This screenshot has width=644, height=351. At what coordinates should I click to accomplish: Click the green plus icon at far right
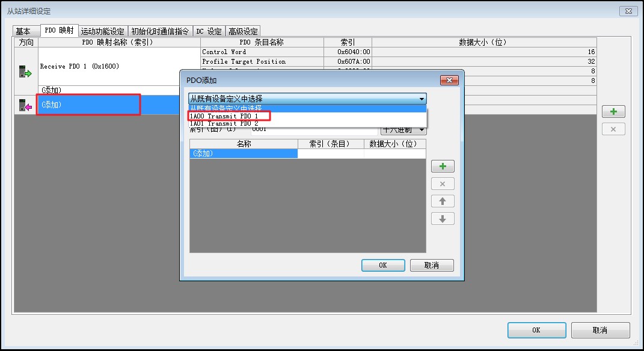point(613,112)
